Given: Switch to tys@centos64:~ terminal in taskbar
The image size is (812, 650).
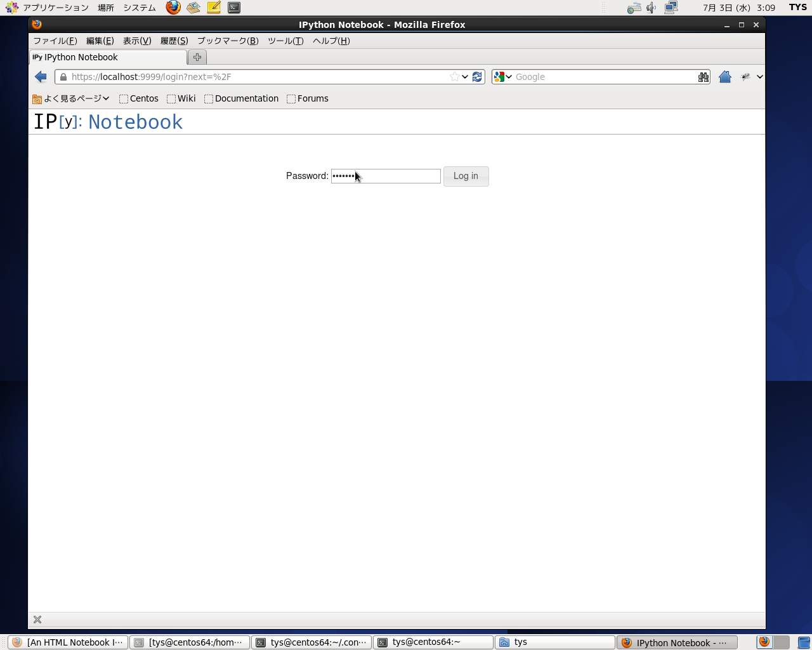Looking at the screenshot, I should coord(433,642).
